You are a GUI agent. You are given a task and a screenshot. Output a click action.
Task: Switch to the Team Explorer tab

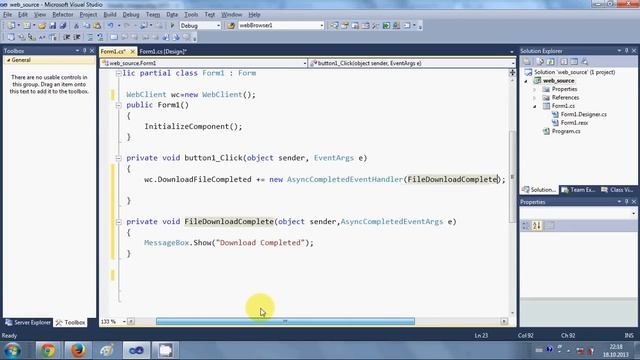(578, 190)
